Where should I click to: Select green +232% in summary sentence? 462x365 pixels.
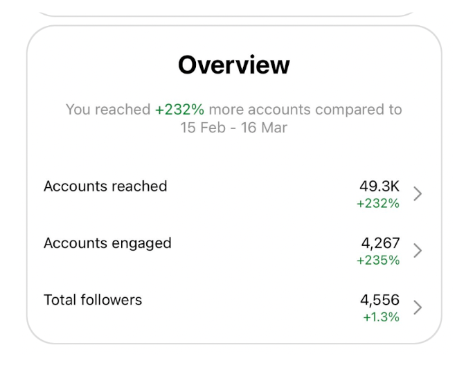point(180,109)
